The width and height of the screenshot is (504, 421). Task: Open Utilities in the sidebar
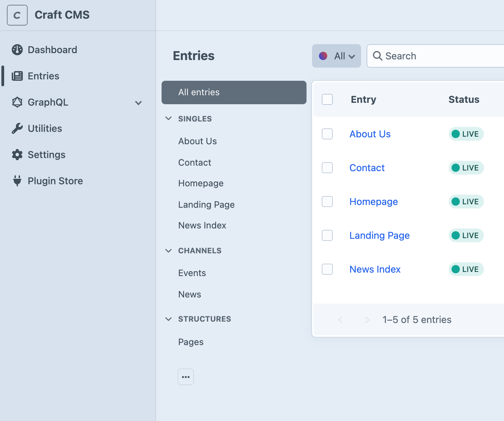point(45,128)
